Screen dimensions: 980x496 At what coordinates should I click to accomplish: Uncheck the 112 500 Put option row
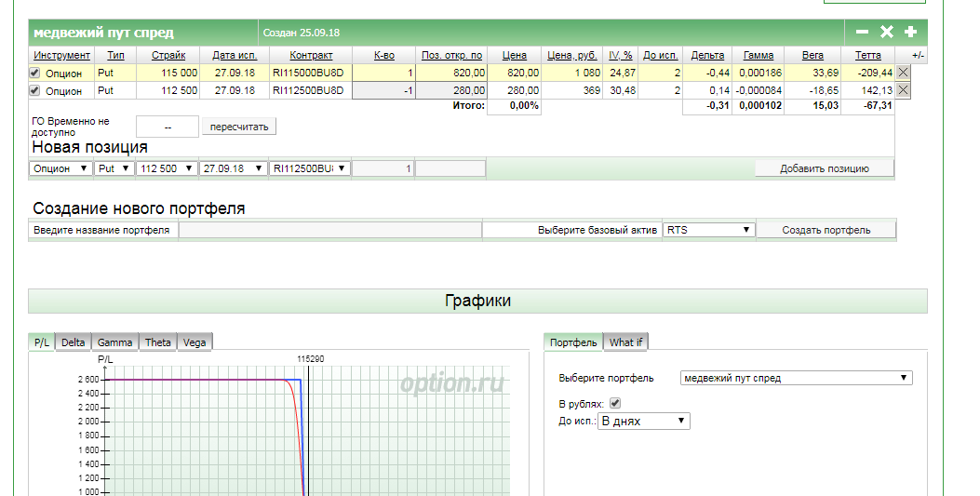click(x=35, y=90)
